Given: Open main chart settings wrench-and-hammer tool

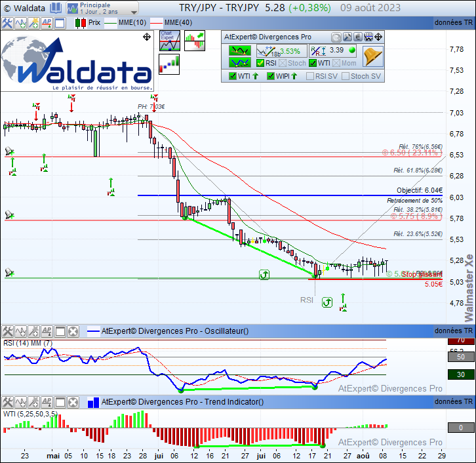Looking at the screenshot, I should tap(7, 23).
